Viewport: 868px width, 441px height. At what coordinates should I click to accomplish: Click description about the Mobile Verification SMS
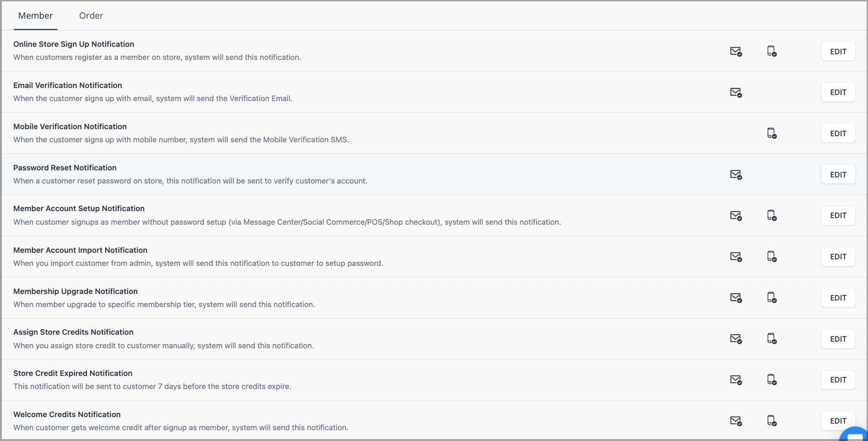click(x=181, y=140)
